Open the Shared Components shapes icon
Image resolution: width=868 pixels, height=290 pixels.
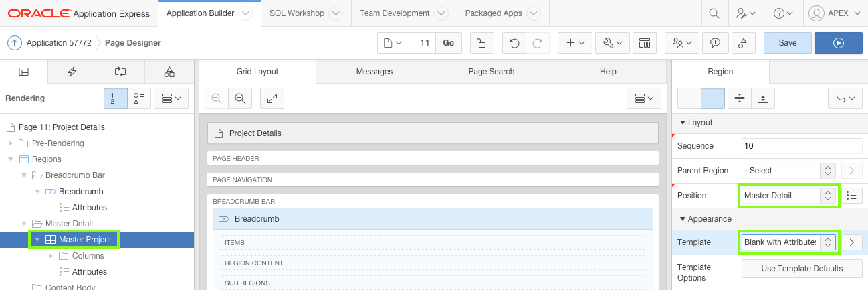(x=744, y=43)
